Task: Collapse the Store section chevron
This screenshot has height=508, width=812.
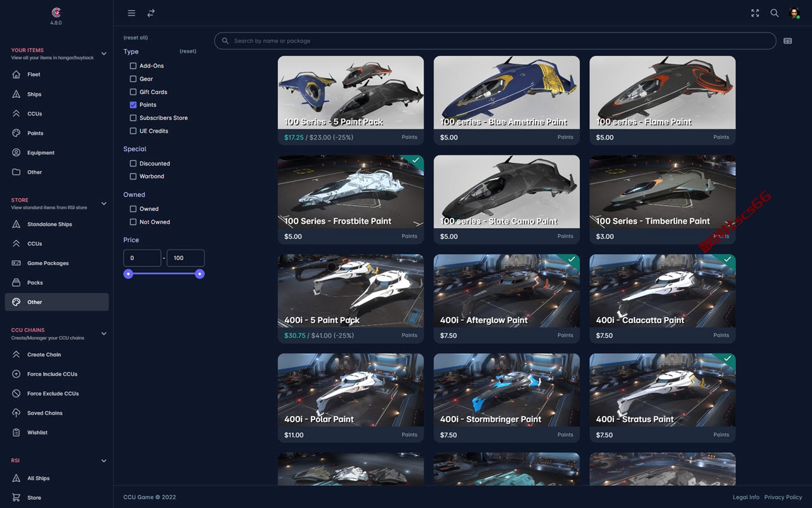Action: click(x=104, y=203)
